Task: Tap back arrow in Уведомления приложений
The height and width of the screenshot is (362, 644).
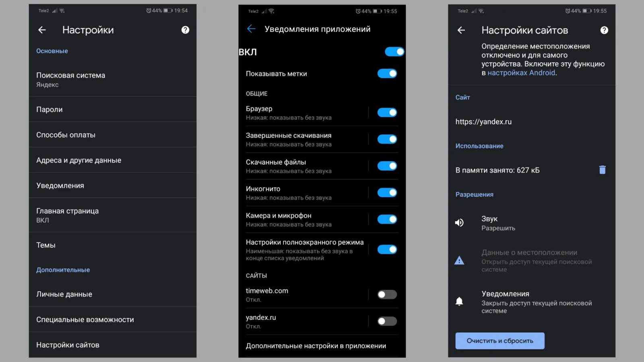Action: pos(251,29)
